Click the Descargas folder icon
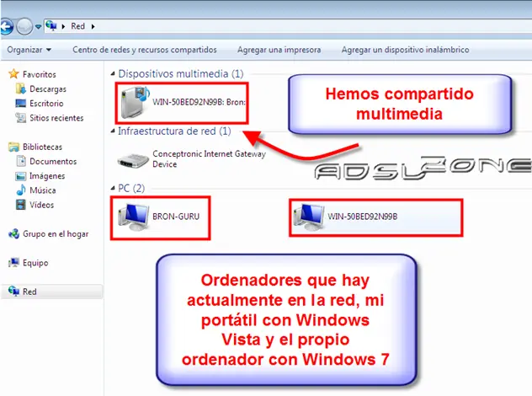 tap(21, 89)
